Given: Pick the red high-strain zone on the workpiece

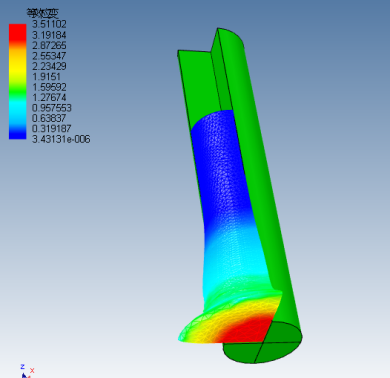Looking at the screenshot, I should (x=248, y=330).
